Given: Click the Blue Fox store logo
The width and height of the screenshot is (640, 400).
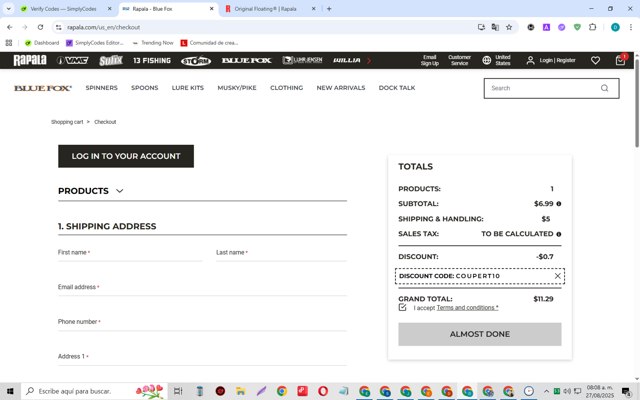Looking at the screenshot, I should click(x=43, y=88).
